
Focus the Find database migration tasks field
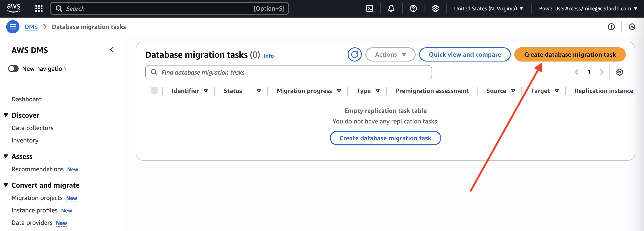[x=289, y=72]
